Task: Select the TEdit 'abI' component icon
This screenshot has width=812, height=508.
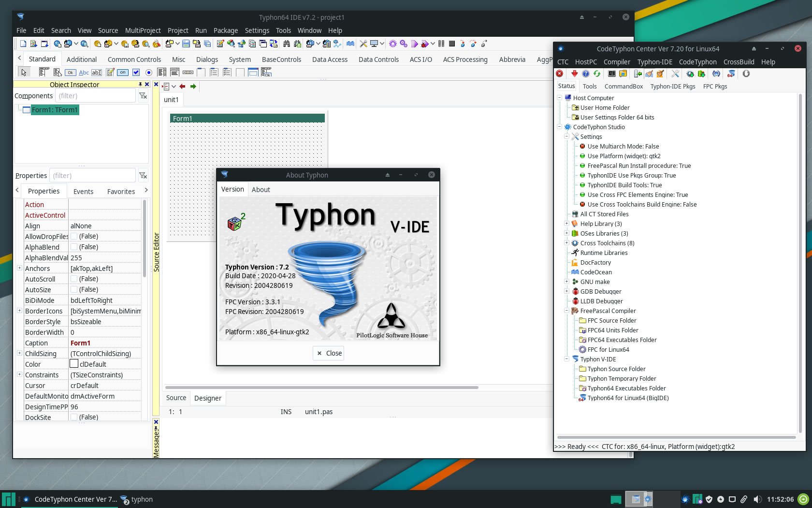Action: click(97, 72)
